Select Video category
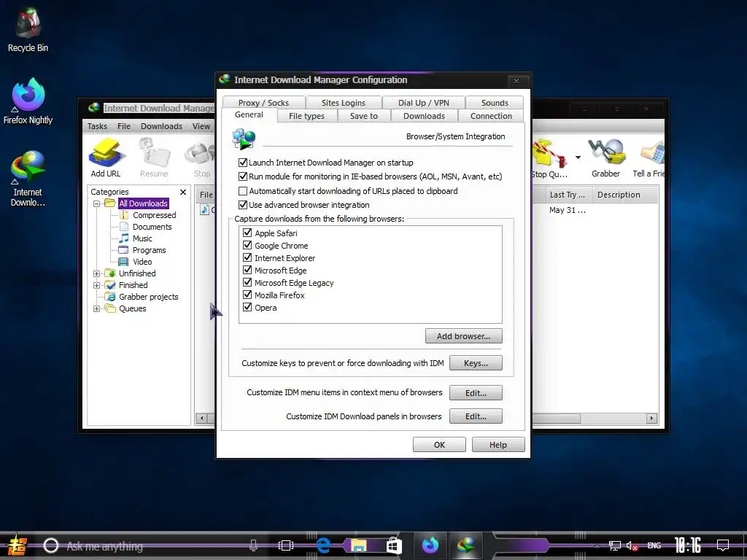This screenshot has height=560, width=747. point(142,262)
